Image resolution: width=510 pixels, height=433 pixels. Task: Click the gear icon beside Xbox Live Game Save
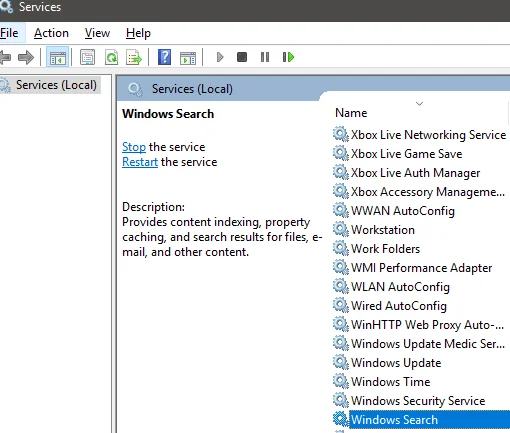(341, 154)
